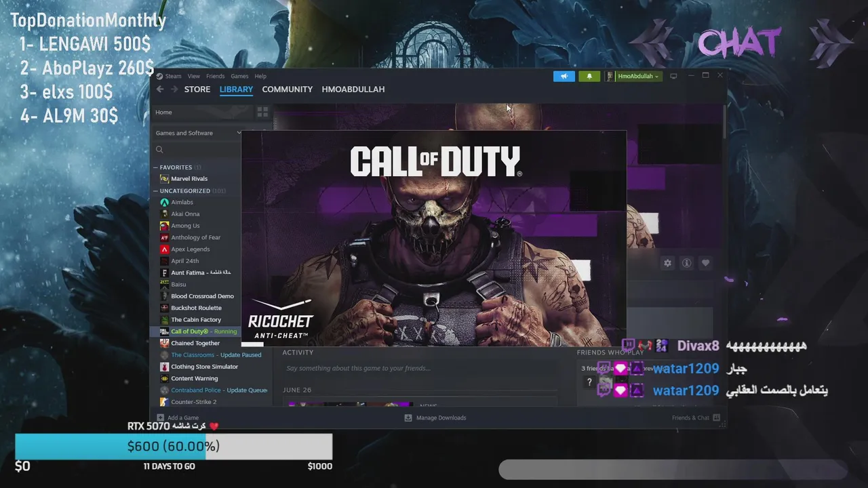Screen dimensions: 868x488
Task: Open the Friends menu
Action: pos(215,76)
